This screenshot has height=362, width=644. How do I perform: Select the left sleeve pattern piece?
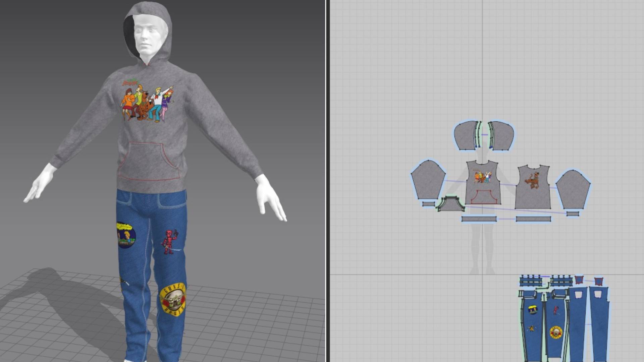click(x=428, y=180)
